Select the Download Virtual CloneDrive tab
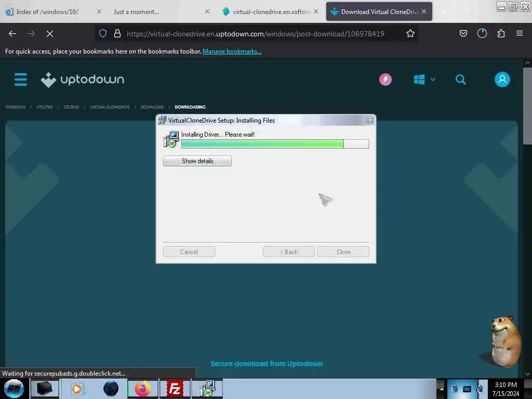The height and width of the screenshot is (399, 532). click(x=379, y=12)
